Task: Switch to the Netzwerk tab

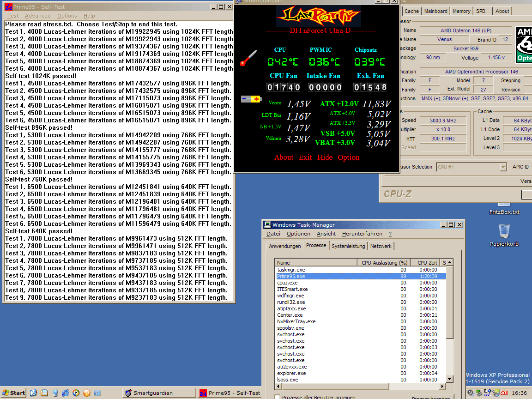Action: coord(381,246)
